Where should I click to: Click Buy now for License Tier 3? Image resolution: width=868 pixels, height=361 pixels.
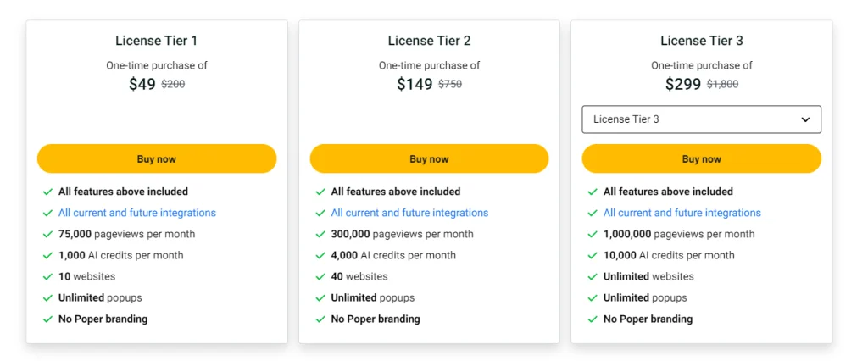pyautogui.click(x=701, y=159)
